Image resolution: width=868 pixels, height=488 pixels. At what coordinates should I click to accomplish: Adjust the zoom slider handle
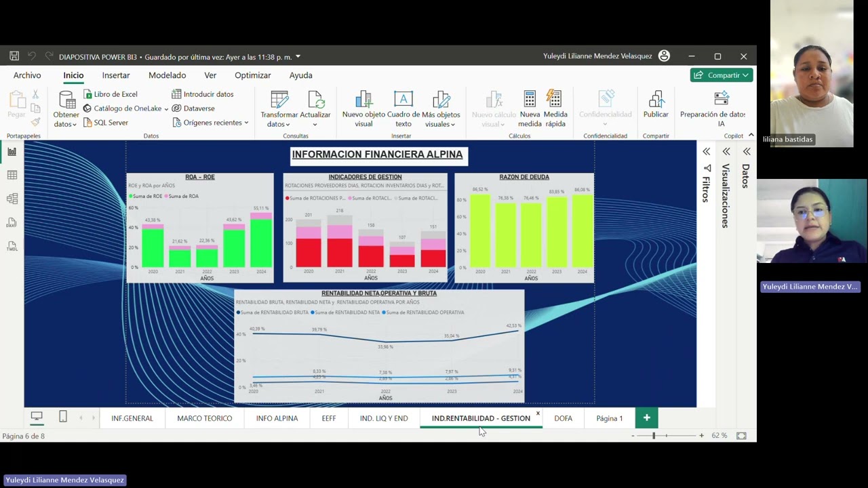(x=654, y=436)
